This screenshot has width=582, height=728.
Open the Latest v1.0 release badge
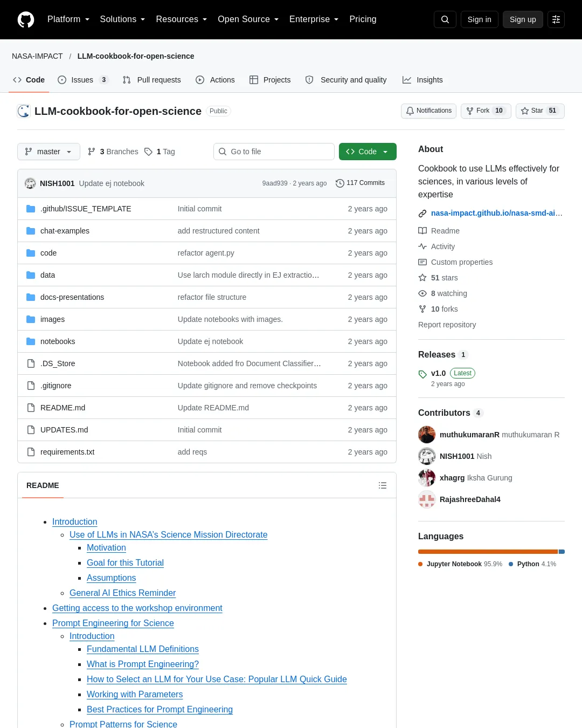tap(462, 373)
